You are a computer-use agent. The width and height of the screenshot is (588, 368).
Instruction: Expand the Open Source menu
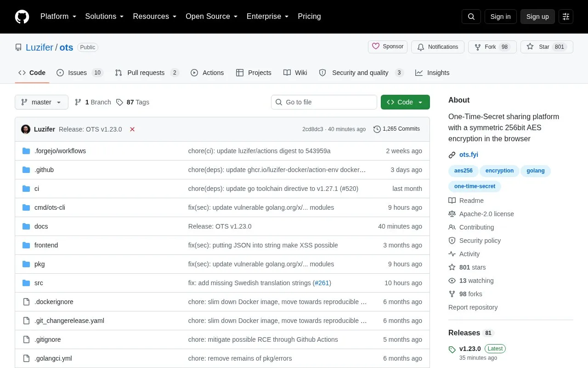(x=212, y=17)
